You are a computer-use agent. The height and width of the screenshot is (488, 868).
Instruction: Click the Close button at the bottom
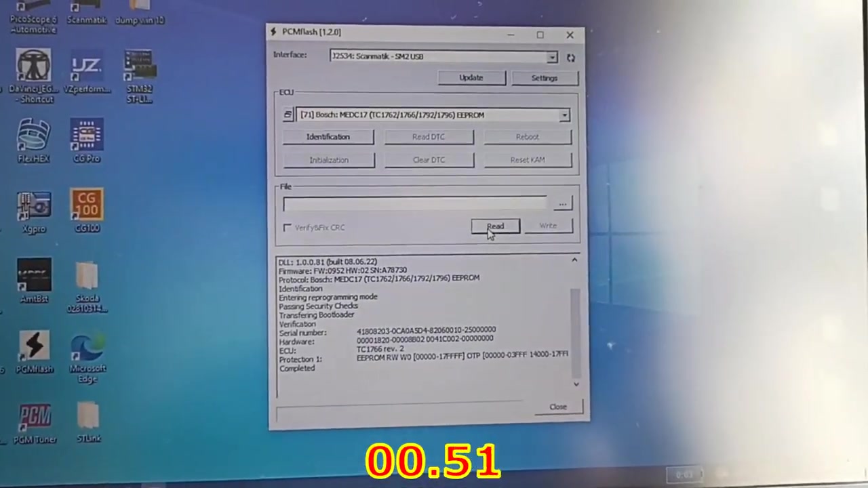558,407
